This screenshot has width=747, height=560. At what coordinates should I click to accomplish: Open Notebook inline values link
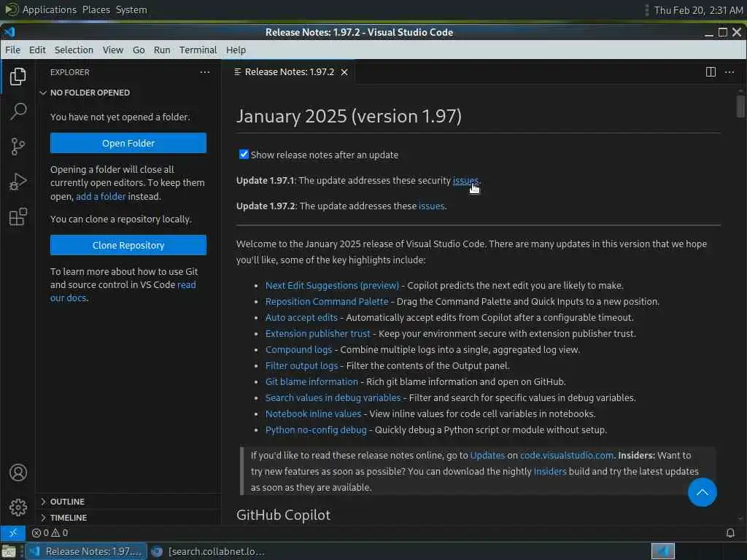point(313,414)
